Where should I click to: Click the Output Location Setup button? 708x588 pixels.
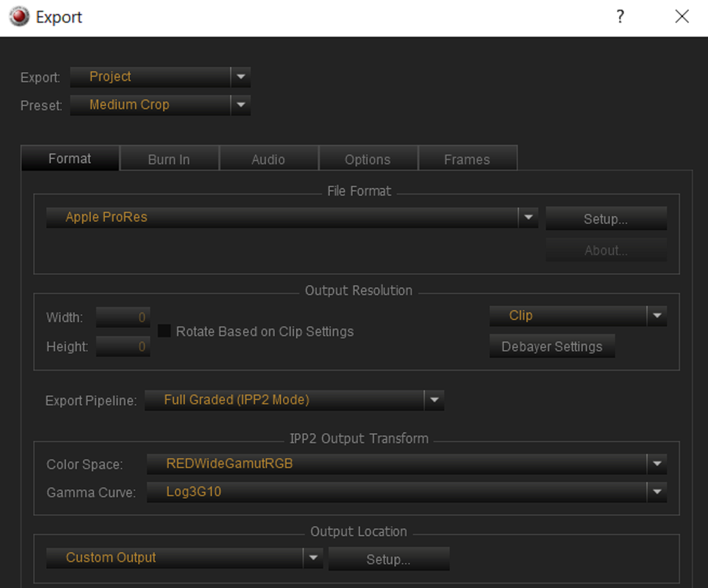coord(389,559)
